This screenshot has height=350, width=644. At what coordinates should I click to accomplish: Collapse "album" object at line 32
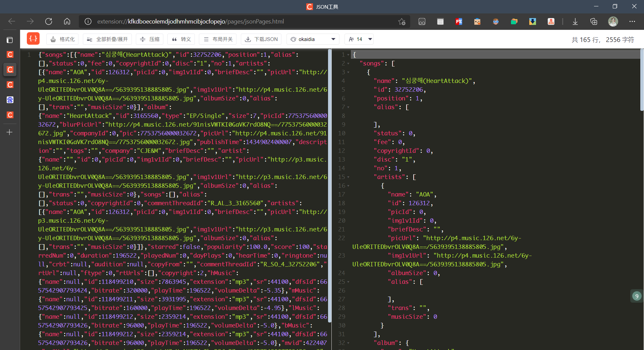(x=348, y=343)
